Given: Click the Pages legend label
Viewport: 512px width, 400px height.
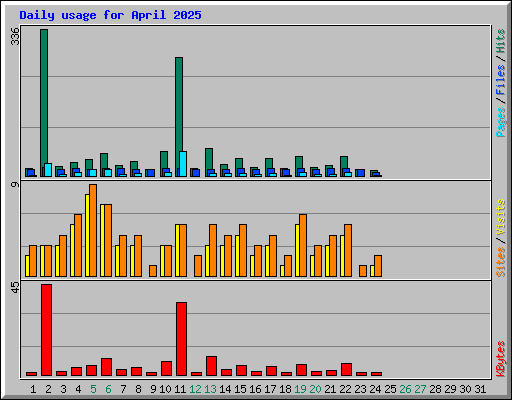Looking at the screenshot, I should point(500,122).
